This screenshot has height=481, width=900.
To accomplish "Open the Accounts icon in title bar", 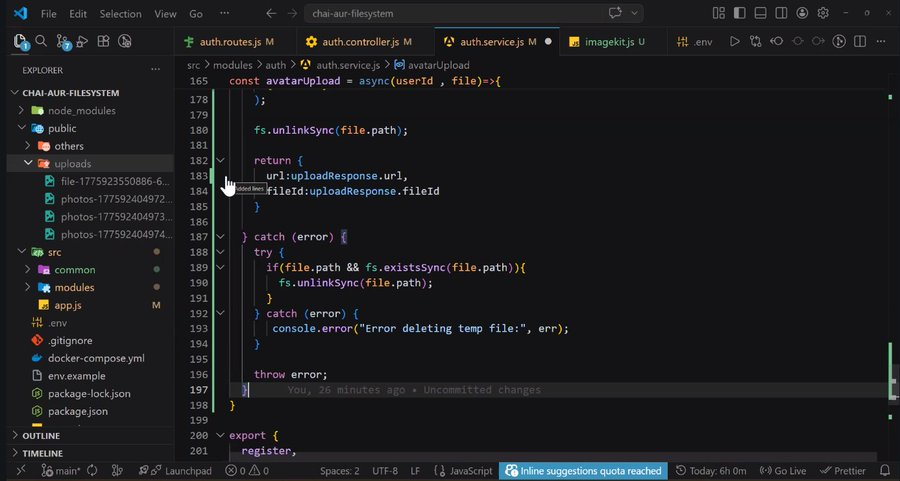I will [x=802, y=13].
